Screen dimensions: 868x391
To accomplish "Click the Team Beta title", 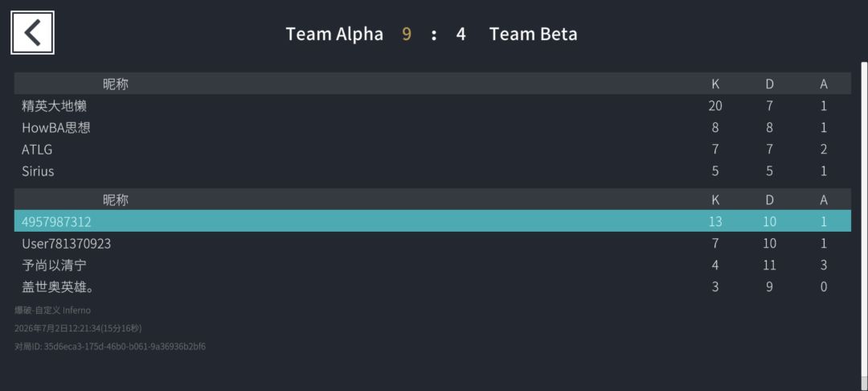I will [x=533, y=35].
